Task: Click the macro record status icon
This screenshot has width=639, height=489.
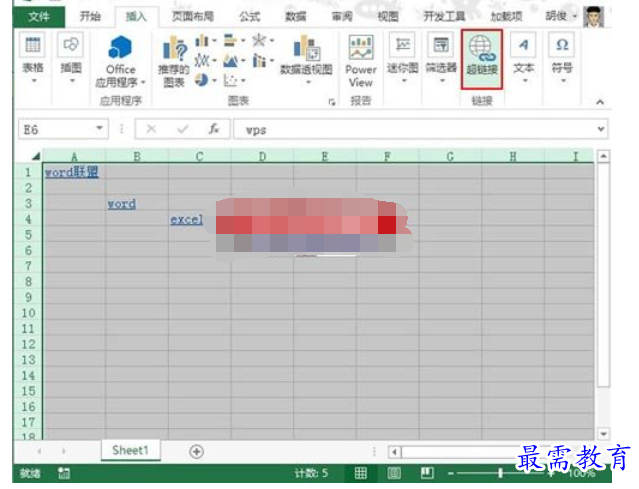Action: [64, 473]
